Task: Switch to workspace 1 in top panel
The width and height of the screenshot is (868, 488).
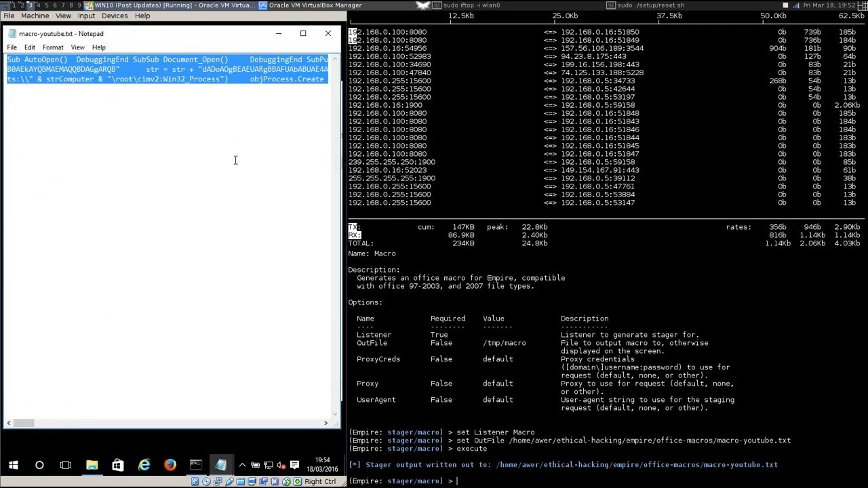Action: click(13, 5)
